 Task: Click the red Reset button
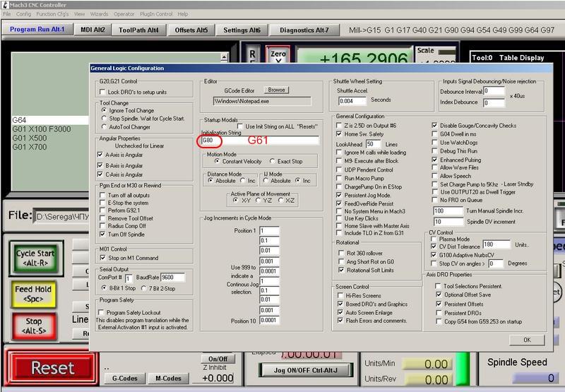point(52,368)
